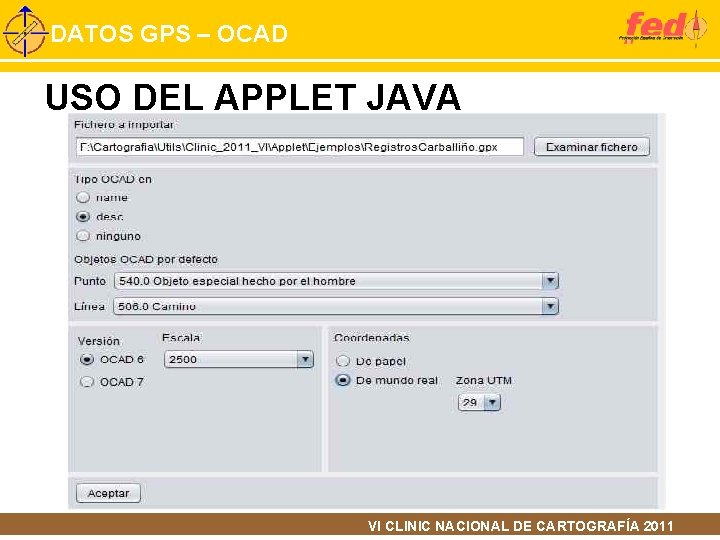Viewport: 720px width, 540px height.
Task: Choose the OCAD 7 version radio
Action: pyautogui.click(x=87, y=382)
